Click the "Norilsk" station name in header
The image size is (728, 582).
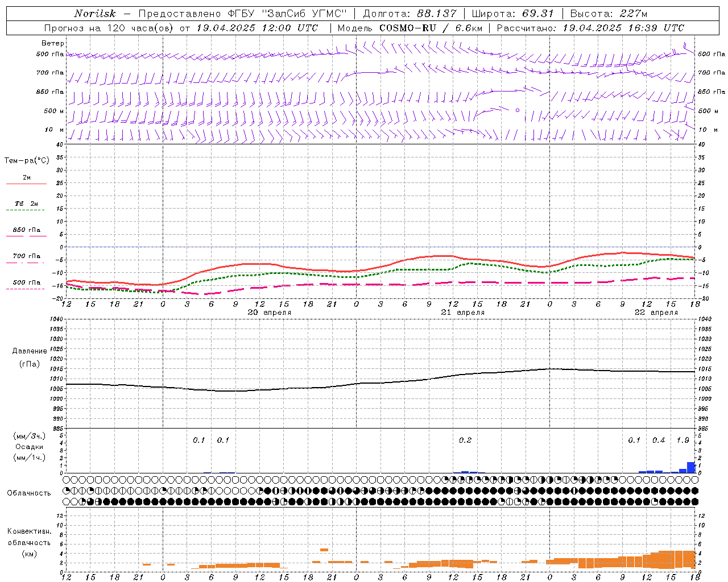coord(94,14)
